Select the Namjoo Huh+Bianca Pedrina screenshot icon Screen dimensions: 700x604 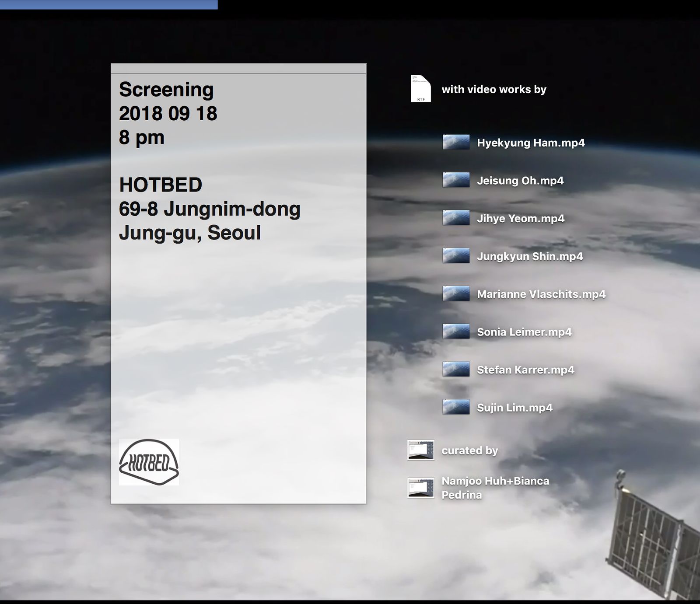[x=421, y=488]
